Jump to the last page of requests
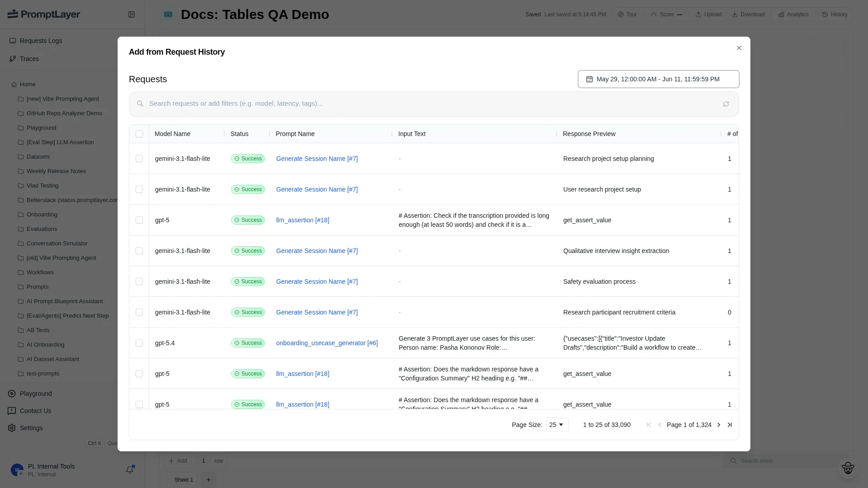868x488 pixels. point(730,425)
